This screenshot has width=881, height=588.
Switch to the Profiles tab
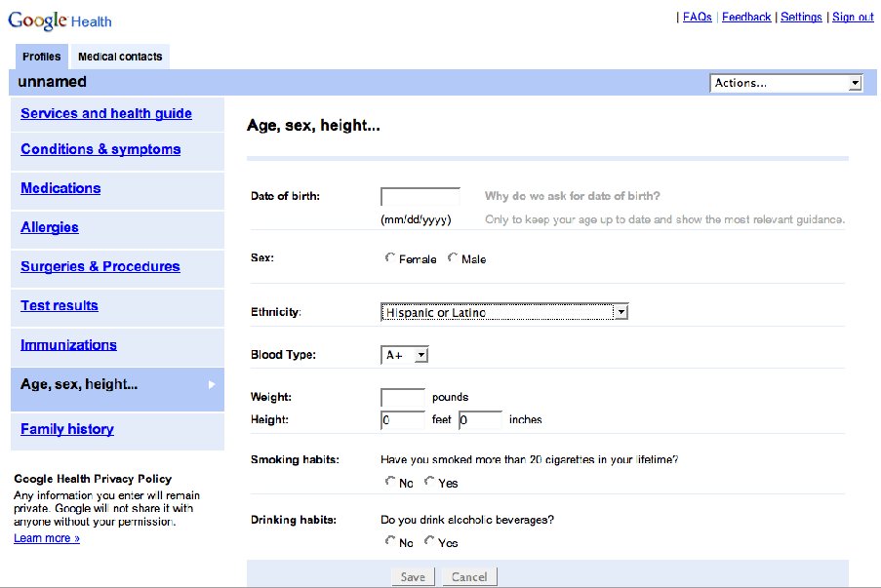click(x=42, y=57)
